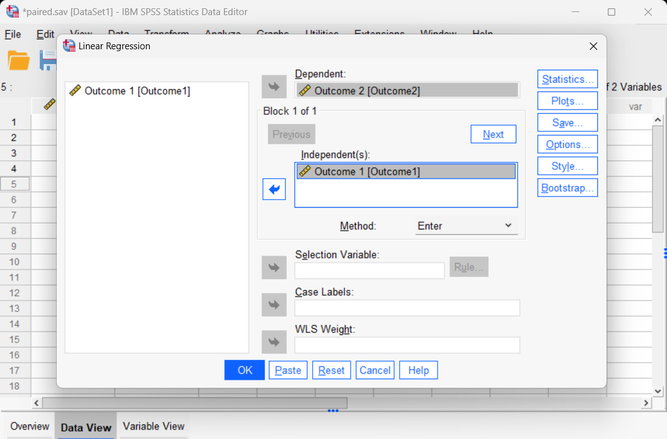The width and height of the screenshot is (667, 439).
Task: Close the Linear Regression dialog
Action: (593, 46)
